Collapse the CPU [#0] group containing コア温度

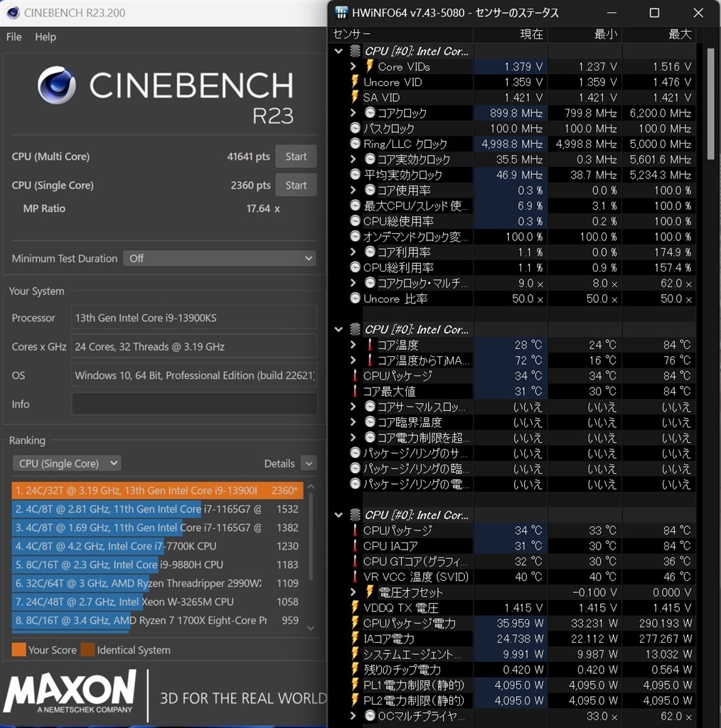tap(339, 330)
